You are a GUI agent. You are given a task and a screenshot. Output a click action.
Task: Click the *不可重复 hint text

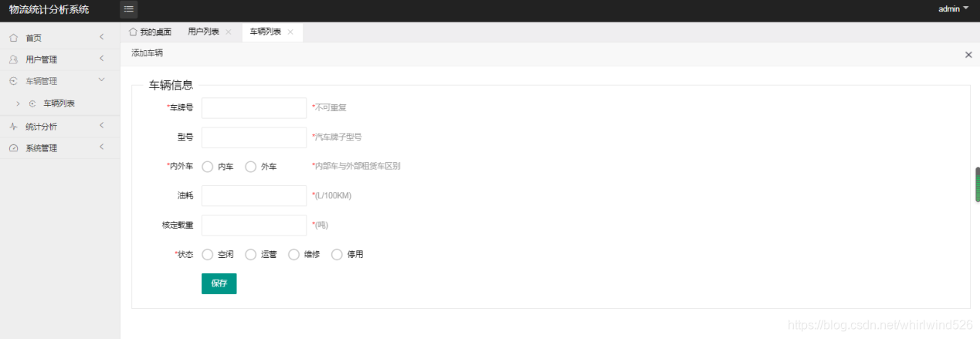(x=329, y=107)
